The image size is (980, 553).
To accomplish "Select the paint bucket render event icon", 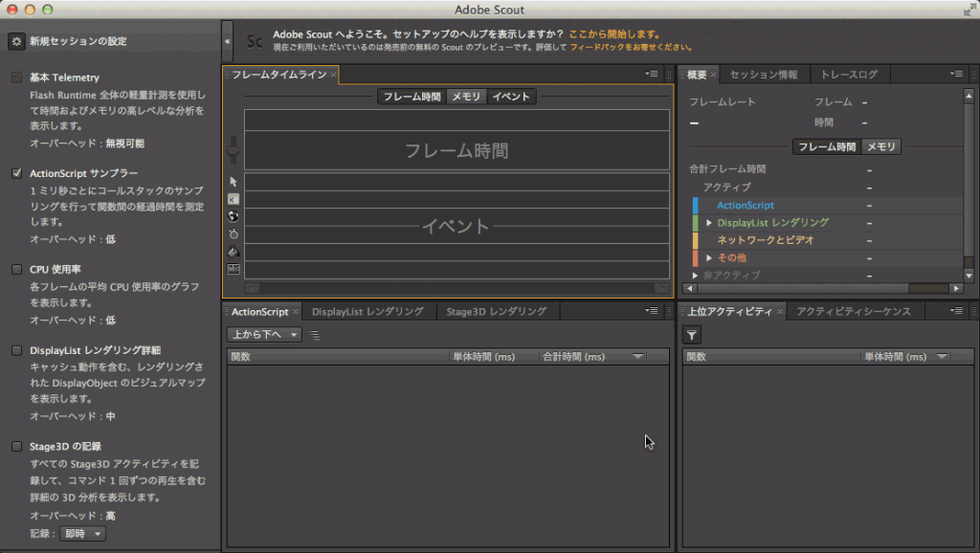I will coord(234,253).
